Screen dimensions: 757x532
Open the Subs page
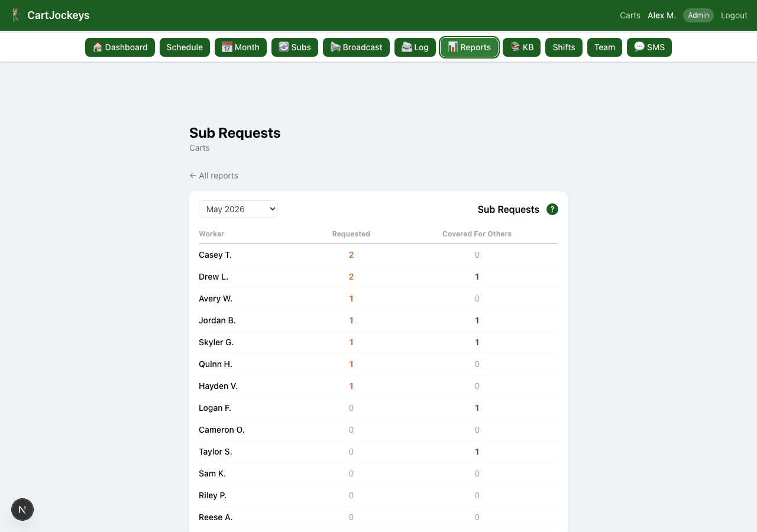[295, 47]
